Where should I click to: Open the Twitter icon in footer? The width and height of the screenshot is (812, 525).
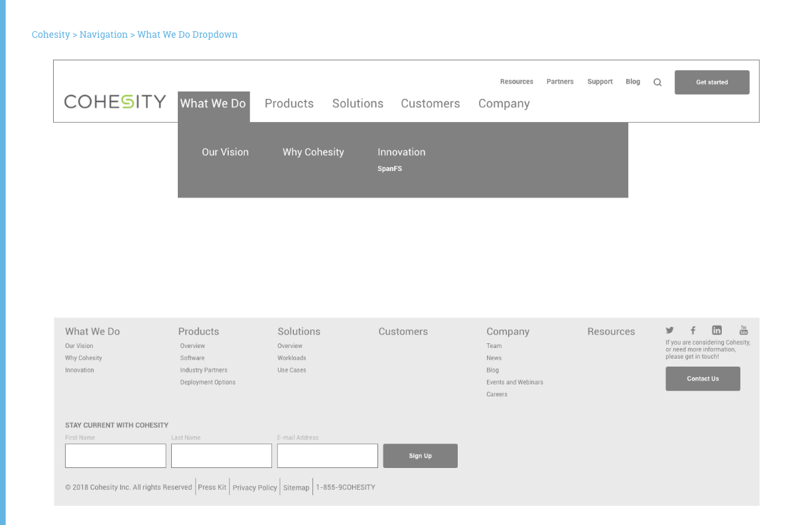[x=669, y=330]
